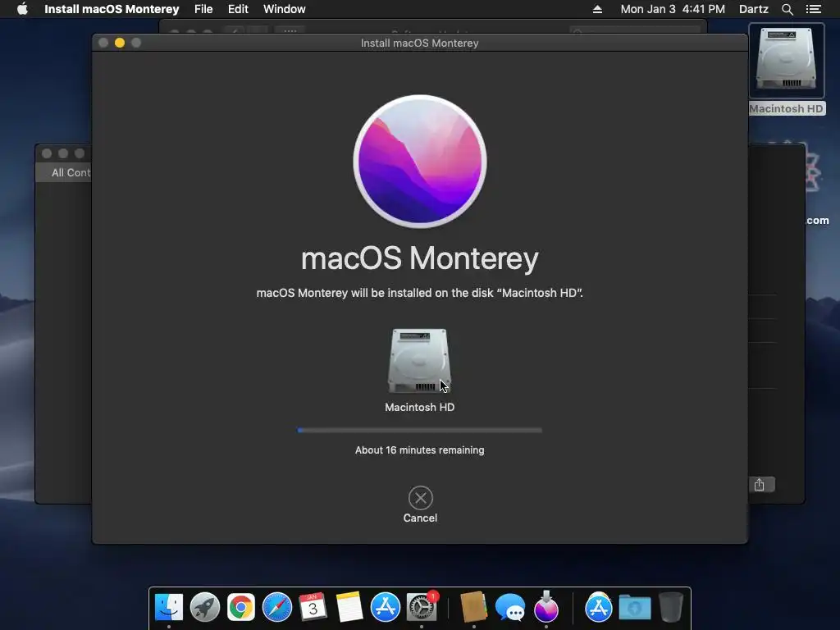Click the Install macOS Monterey title bar text

pos(419,43)
